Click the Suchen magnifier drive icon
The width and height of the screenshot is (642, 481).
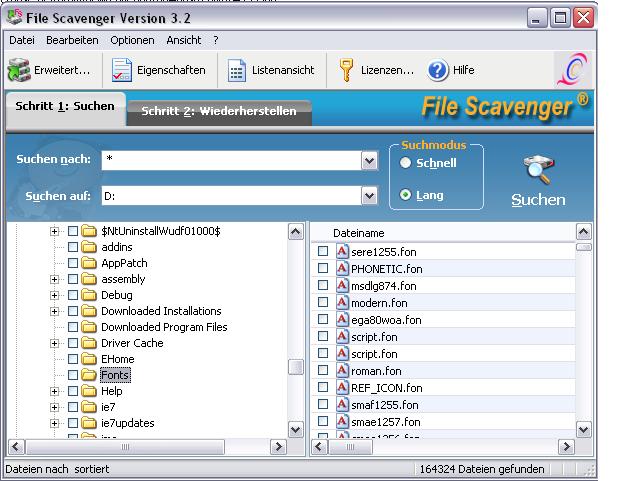(538, 169)
